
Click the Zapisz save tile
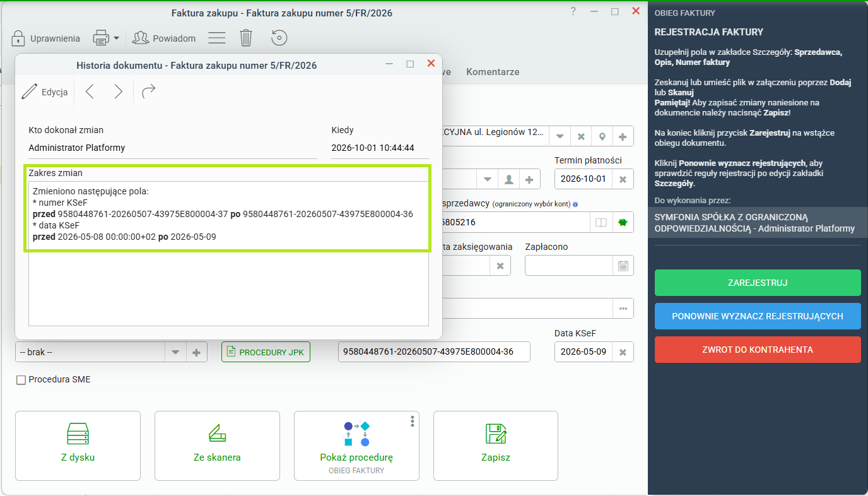point(496,446)
